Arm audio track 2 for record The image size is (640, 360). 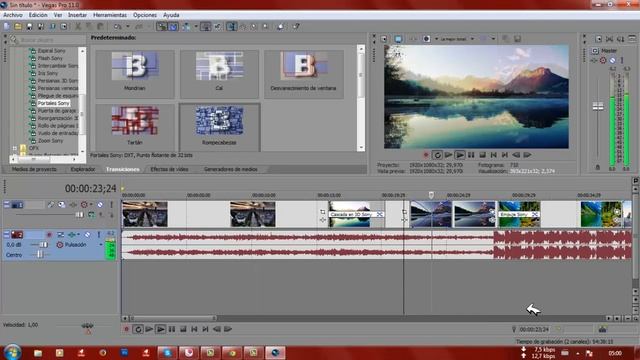coord(49,235)
